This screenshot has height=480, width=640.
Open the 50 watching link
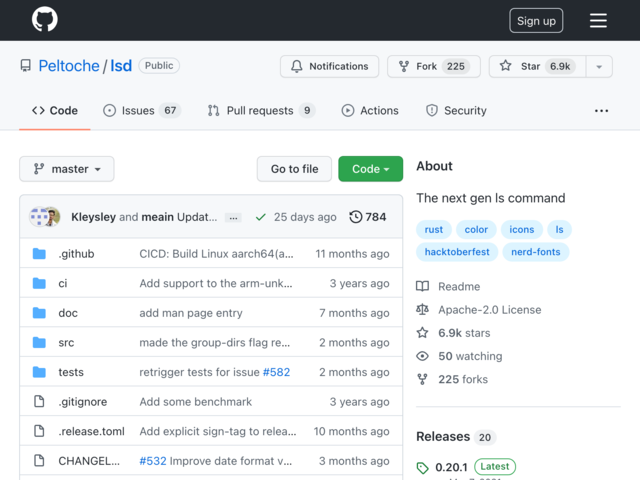click(470, 356)
